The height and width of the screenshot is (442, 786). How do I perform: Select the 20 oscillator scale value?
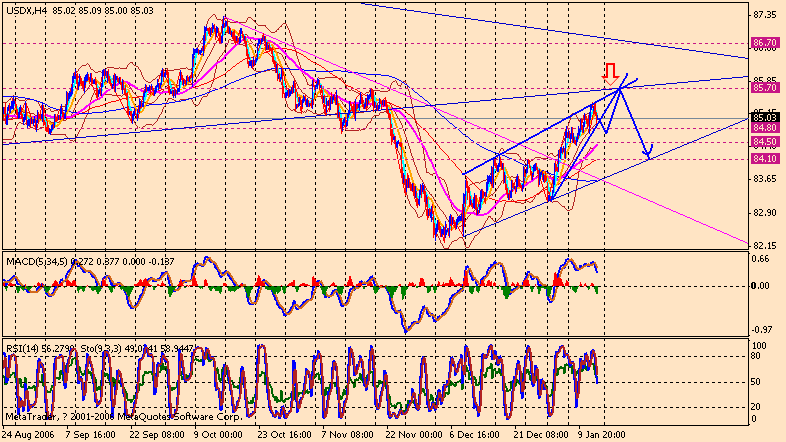tap(756, 407)
